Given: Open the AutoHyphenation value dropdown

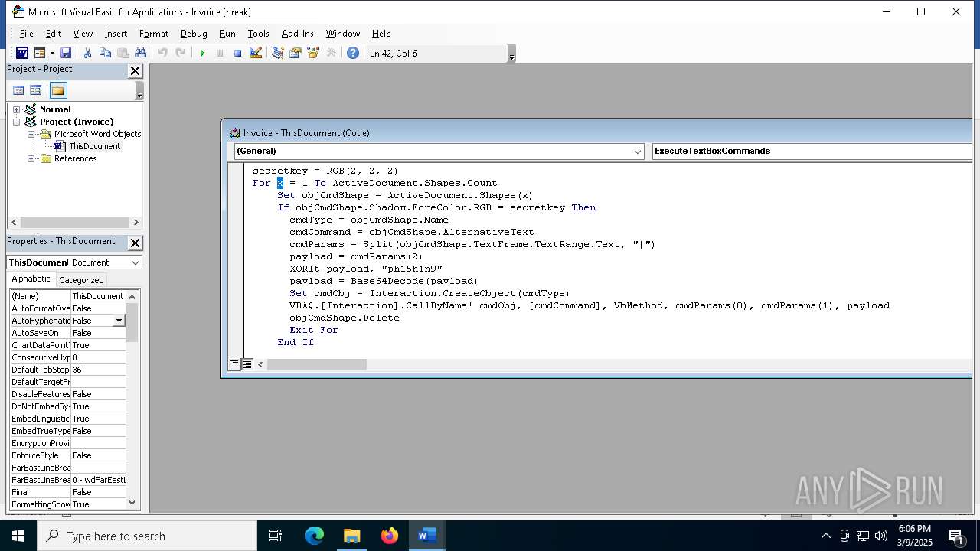Looking at the screenshot, I should click(119, 321).
